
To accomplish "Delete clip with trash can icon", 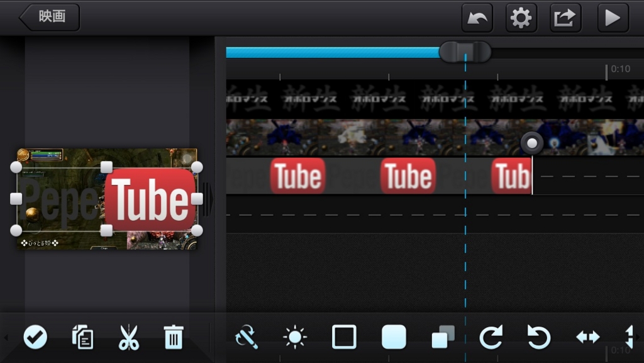I will coord(174,337).
